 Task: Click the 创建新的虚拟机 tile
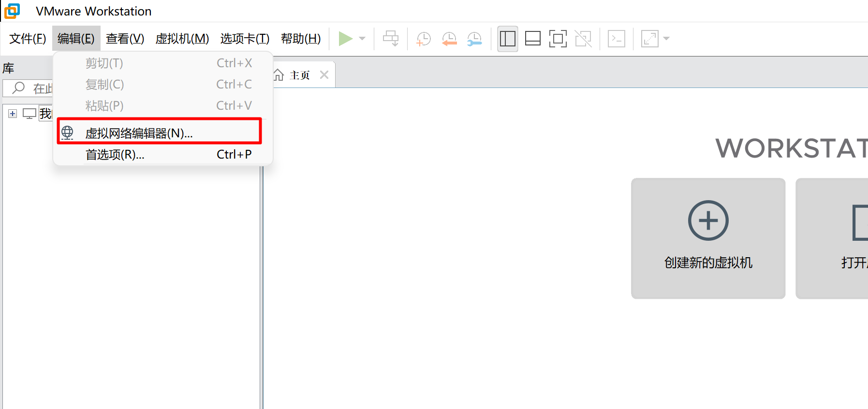[708, 238]
